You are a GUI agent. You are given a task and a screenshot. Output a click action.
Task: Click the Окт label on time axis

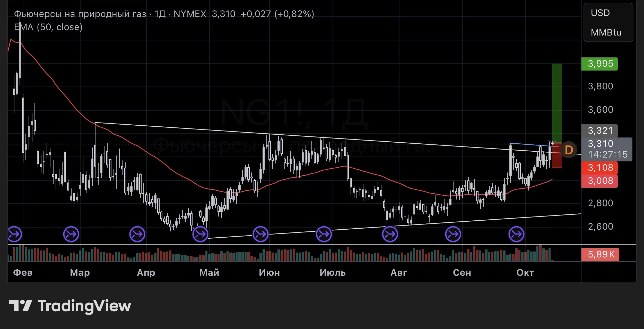[525, 273]
